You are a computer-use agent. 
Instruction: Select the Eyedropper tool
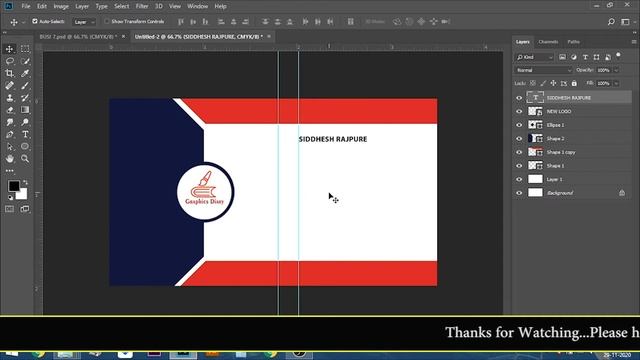25,73
